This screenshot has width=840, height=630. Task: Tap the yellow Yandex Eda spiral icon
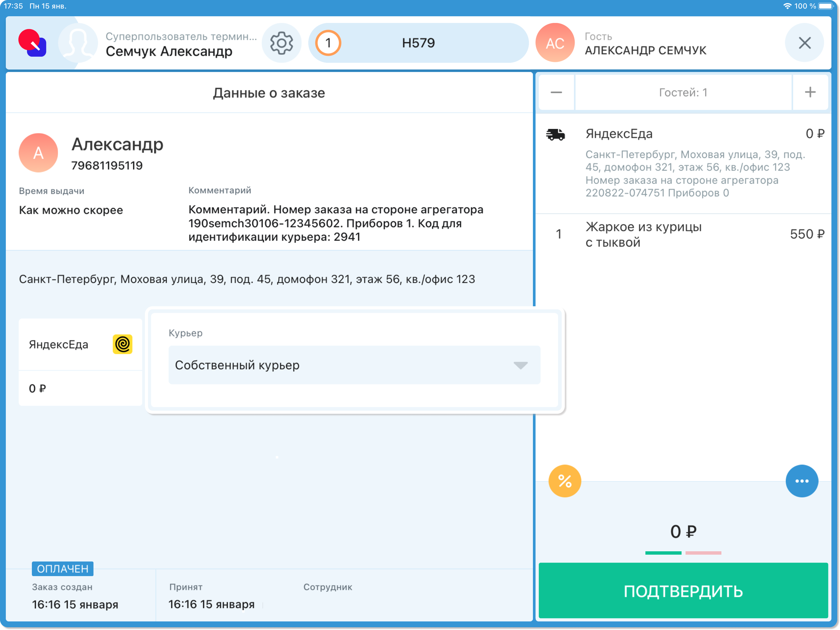click(122, 344)
